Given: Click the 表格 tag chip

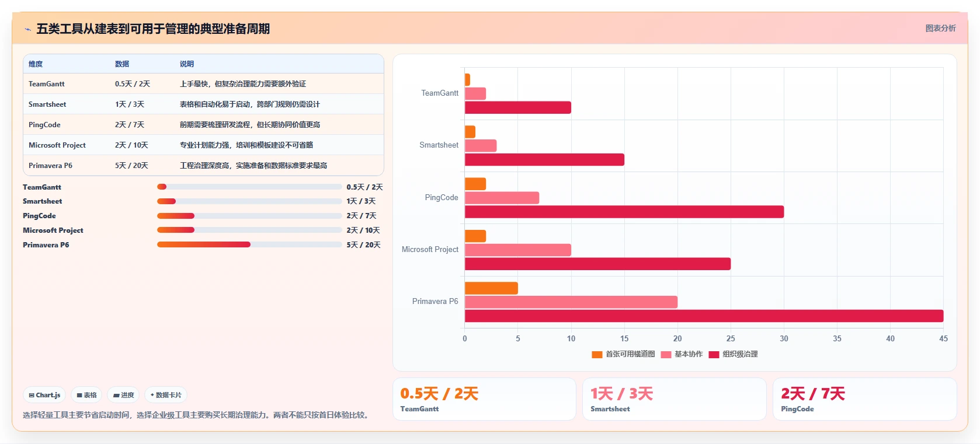Looking at the screenshot, I should click(x=86, y=395).
